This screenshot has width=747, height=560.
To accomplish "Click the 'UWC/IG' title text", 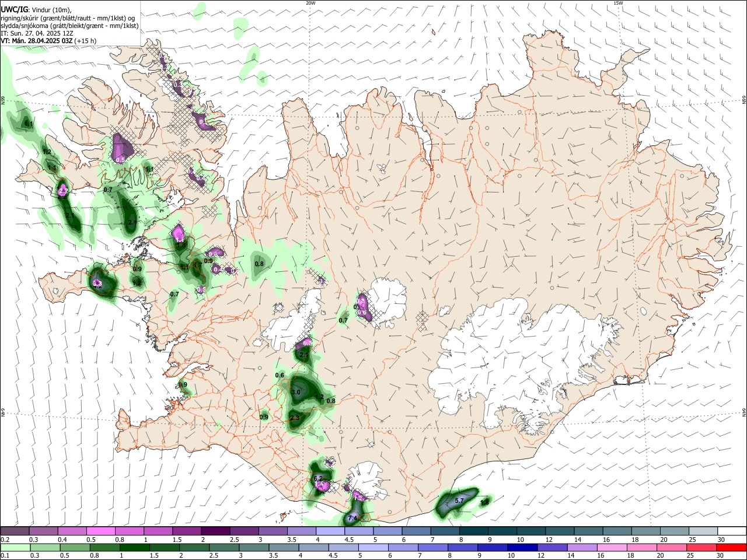I will pos(13,9).
